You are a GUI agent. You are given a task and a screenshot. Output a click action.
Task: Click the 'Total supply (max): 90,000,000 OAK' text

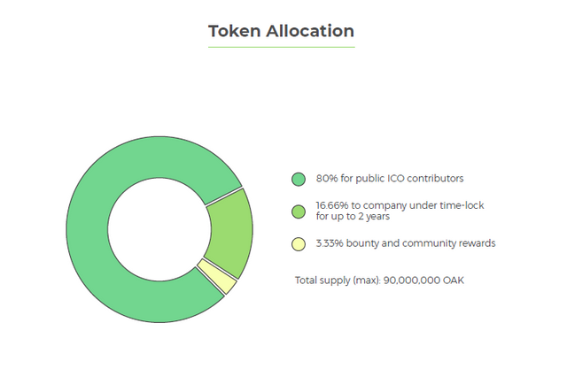point(379,281)
